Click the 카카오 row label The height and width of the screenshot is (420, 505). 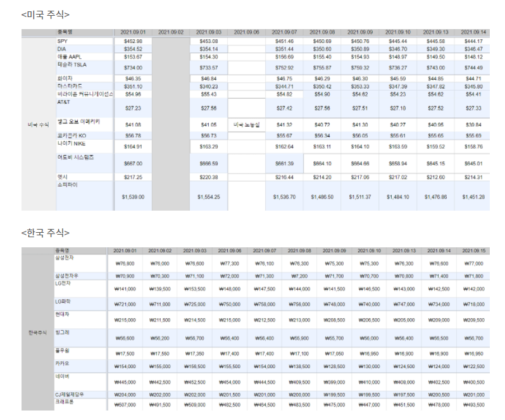pyautogui.click(x=62, y=363)
